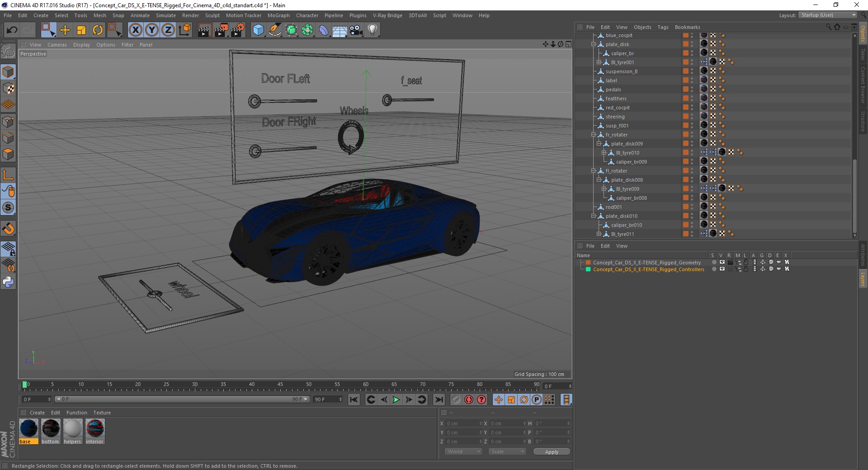
Task: Add a camera object
Action: [356, 30]
